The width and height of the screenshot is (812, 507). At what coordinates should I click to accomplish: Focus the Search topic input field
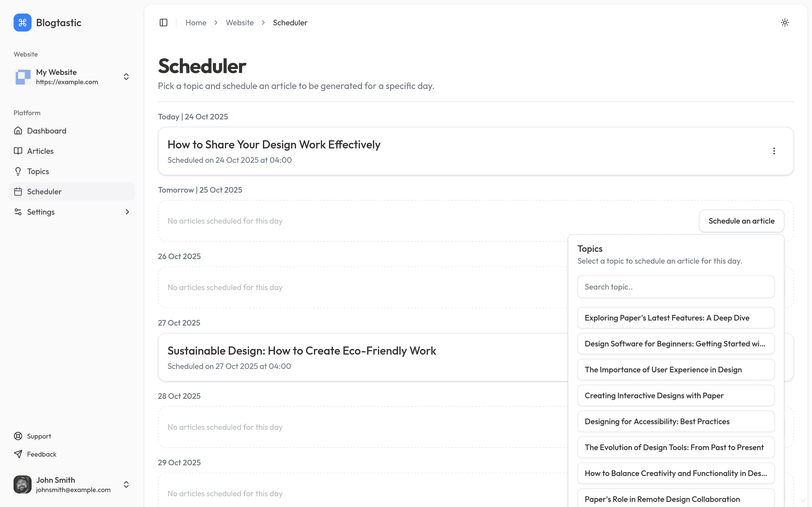[x=676, y=287]
